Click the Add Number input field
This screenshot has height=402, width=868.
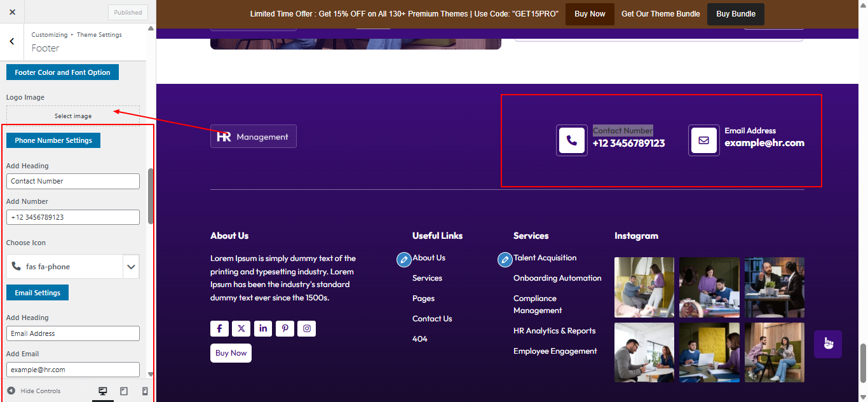click(x=72, y=217)
